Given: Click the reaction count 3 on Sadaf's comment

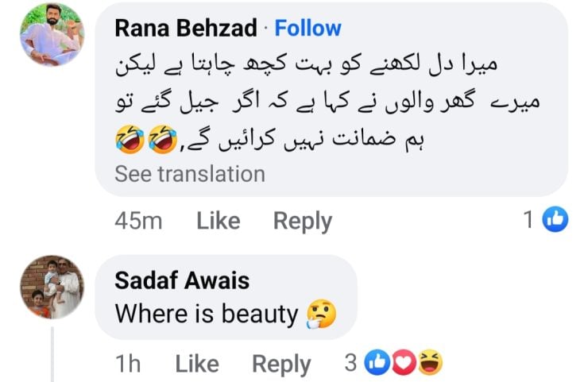Looking at the screenshot, I should tap(350, 364).
